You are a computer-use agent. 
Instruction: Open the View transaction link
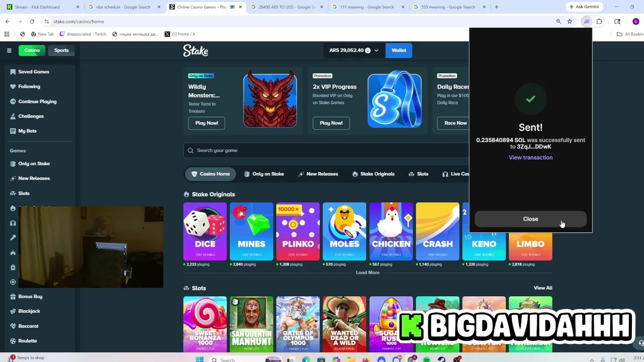[530, 157]
